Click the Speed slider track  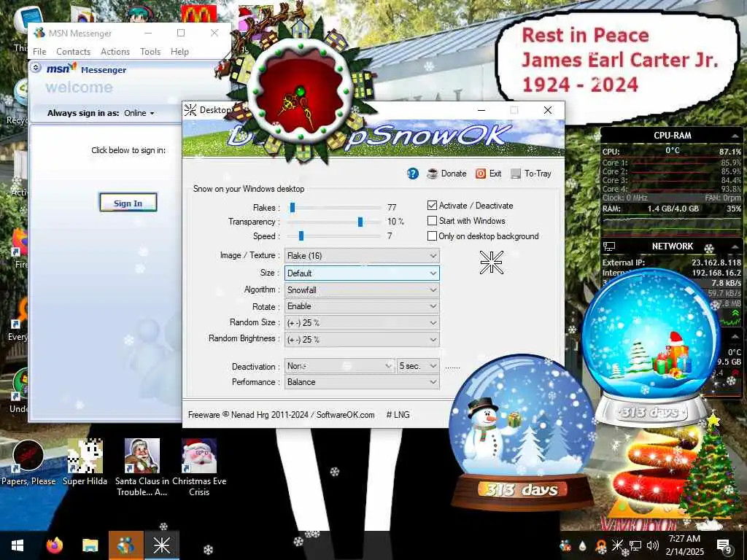pos(336,236)
